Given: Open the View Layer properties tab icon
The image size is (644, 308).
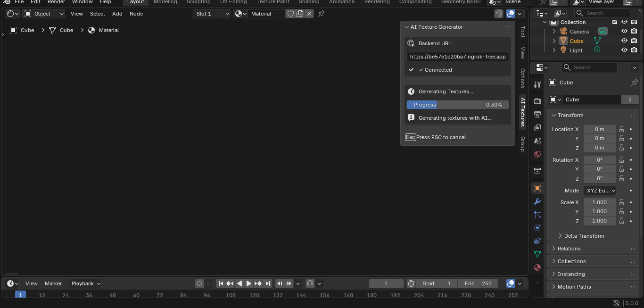Looking at the screenshot, I should tap(537, 127).
